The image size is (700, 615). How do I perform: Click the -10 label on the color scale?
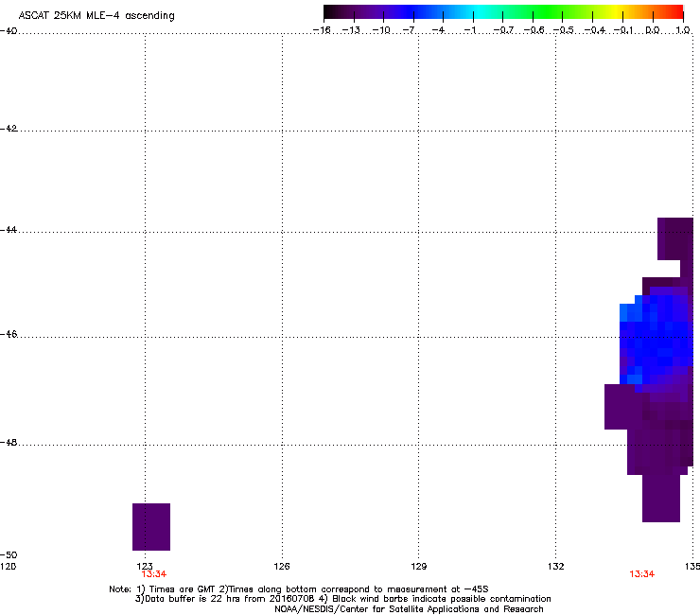click(x=381, y=30)
